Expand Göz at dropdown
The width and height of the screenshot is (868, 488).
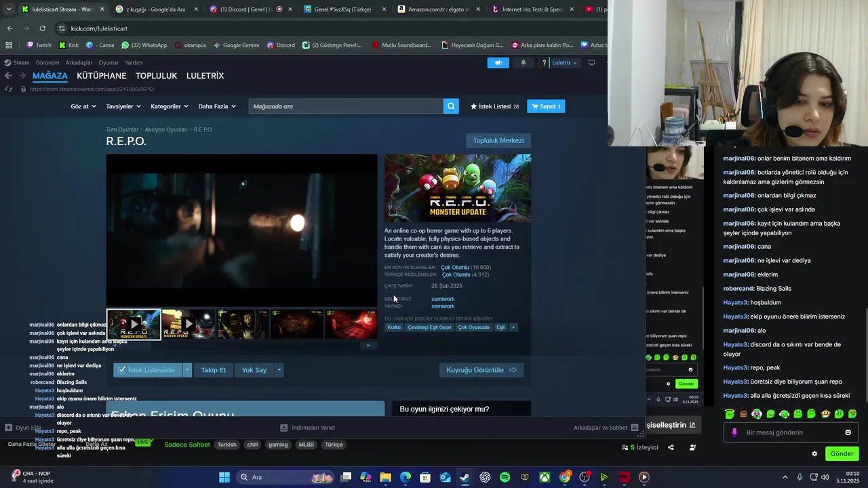click(x=83, y=106)
